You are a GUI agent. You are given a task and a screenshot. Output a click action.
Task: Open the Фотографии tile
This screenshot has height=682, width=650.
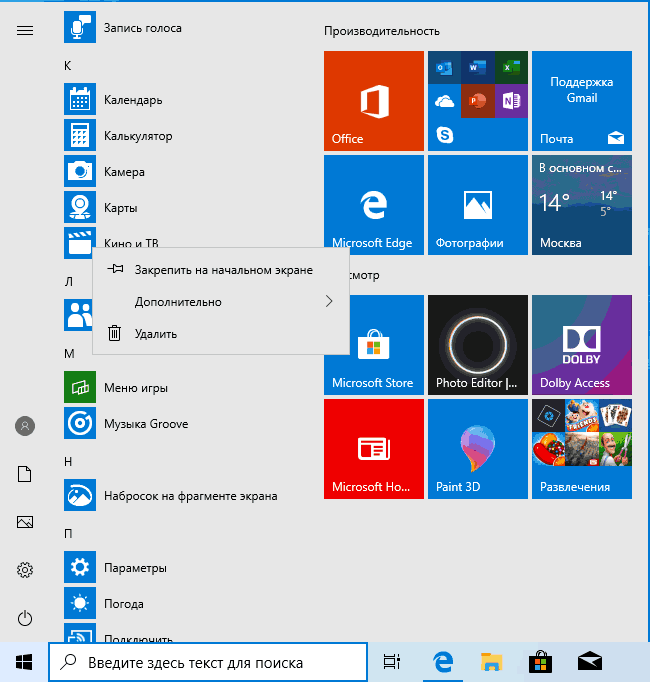click(x=478, y=205)
